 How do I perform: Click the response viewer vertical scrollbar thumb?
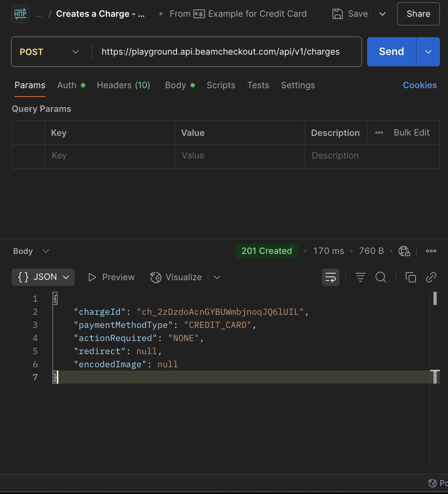[x=435, y=298]
